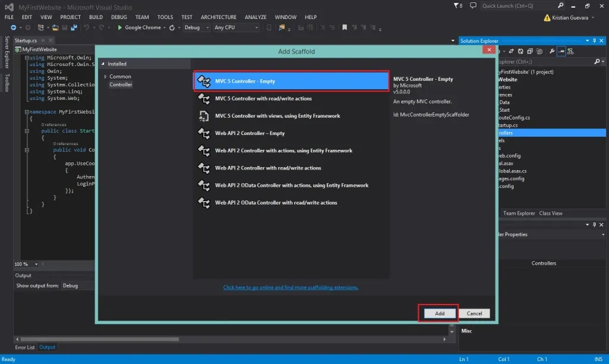Screen dimensions: 609x364
Task: Click the Refresh icon in Solution Explorer
Action: click(x=520, y=51)
